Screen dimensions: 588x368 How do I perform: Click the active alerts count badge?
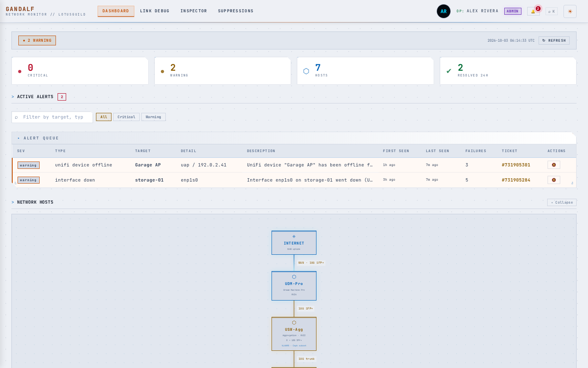tap(62, 97)
